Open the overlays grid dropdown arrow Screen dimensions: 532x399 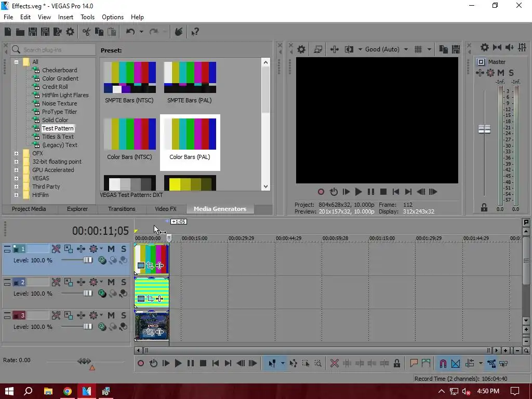pos(429,49)
